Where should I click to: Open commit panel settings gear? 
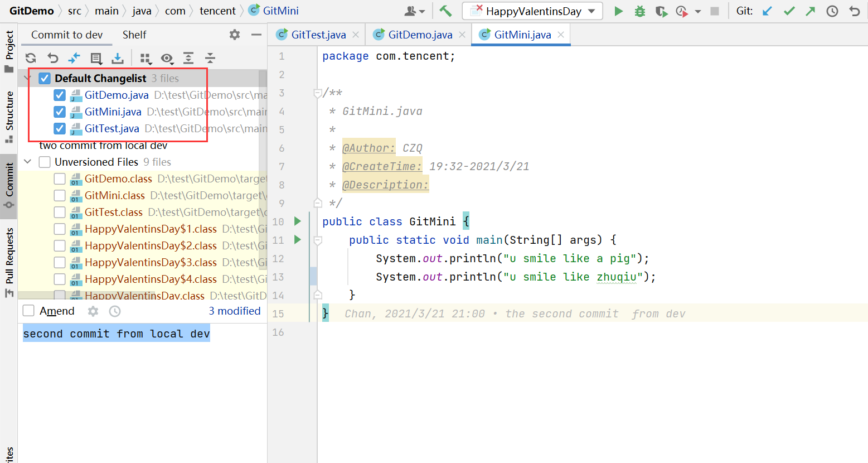(235, 35)
